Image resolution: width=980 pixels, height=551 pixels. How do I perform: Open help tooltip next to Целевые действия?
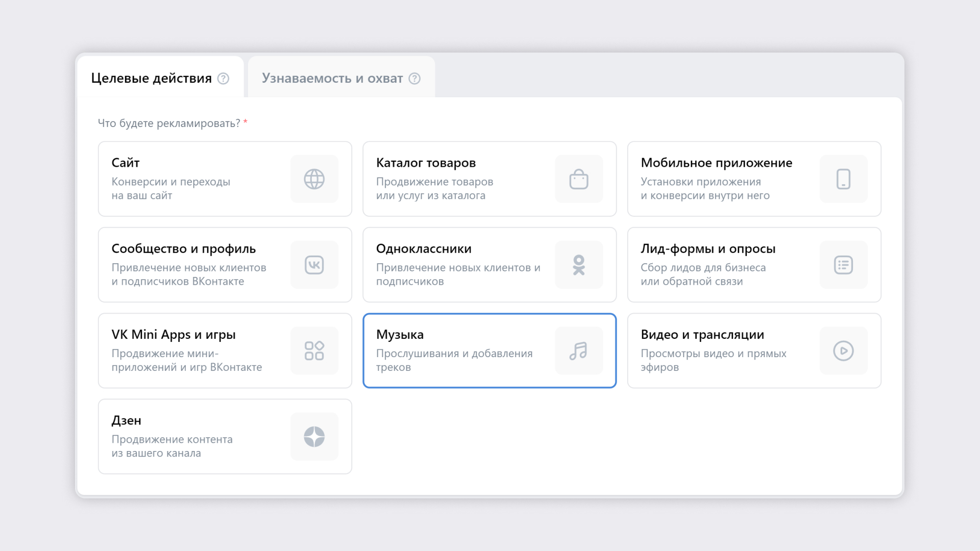(x=223, y=79)
